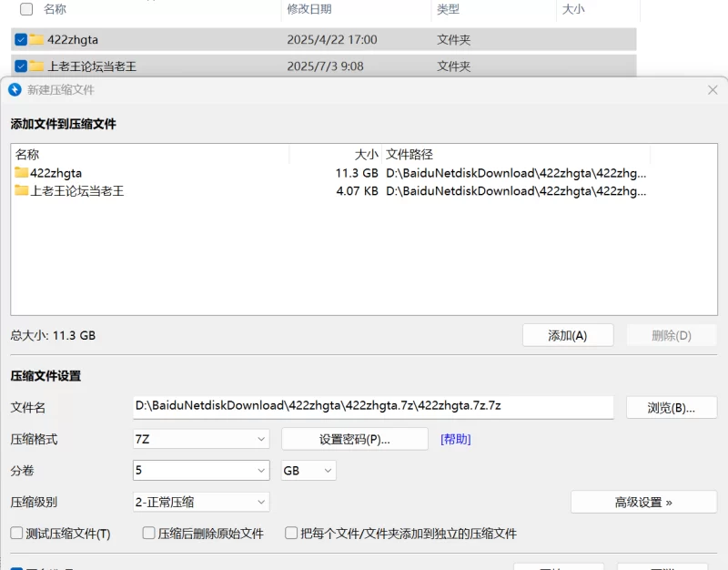
Task: Click 2025/7/3 9:08 date in explorer
Action: [x=325, y=66]
